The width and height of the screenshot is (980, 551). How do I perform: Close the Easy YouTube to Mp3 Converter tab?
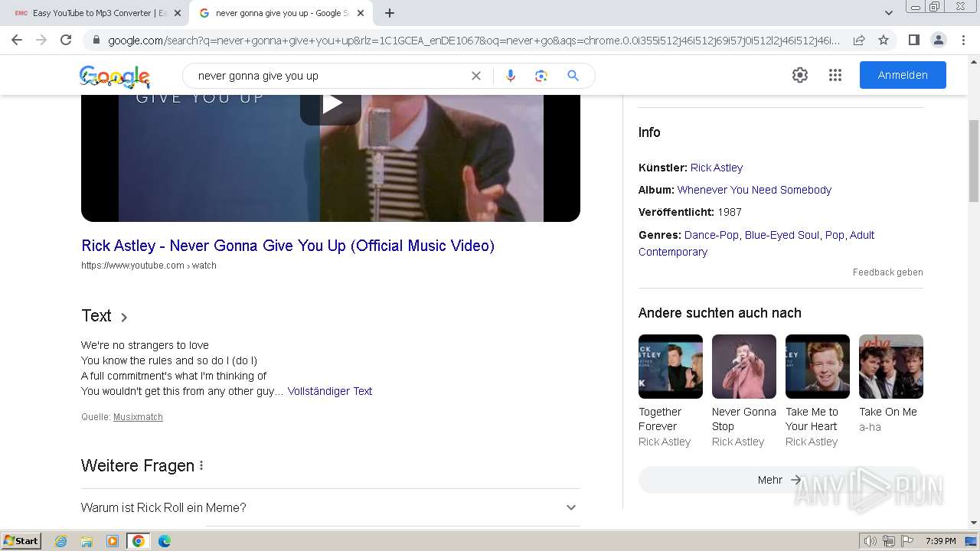point(177,13)
